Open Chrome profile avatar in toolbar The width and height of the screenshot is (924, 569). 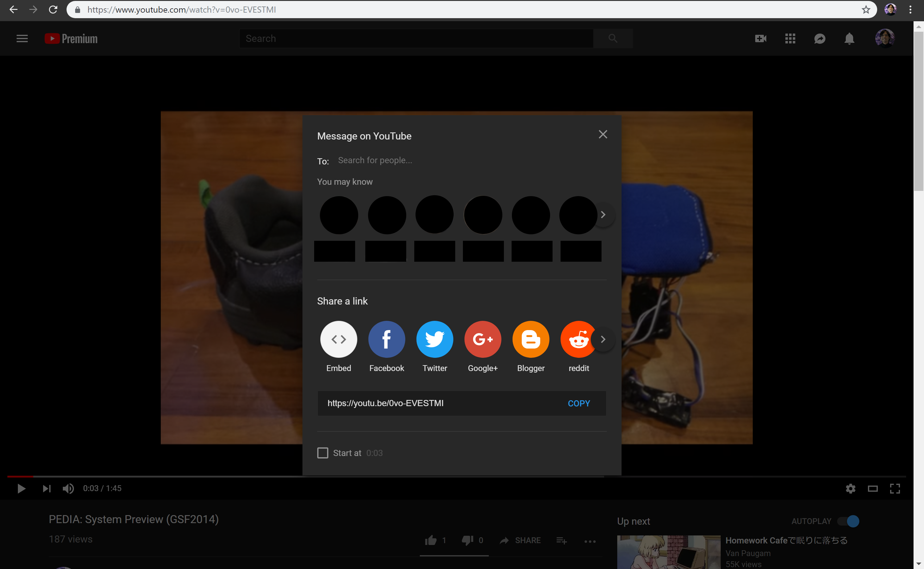point(890,10)
